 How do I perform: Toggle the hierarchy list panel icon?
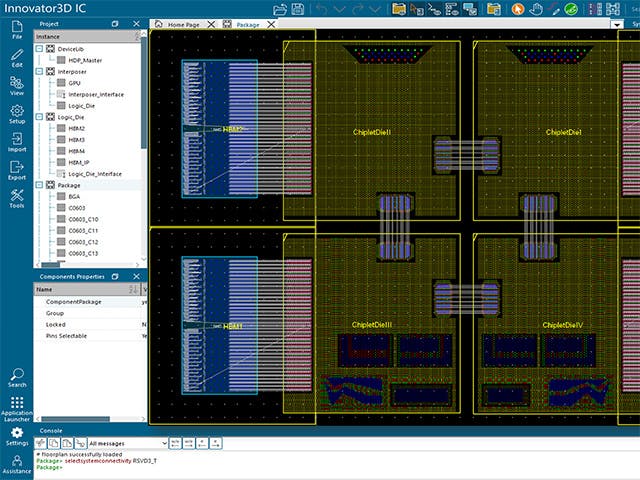[452, 9]
